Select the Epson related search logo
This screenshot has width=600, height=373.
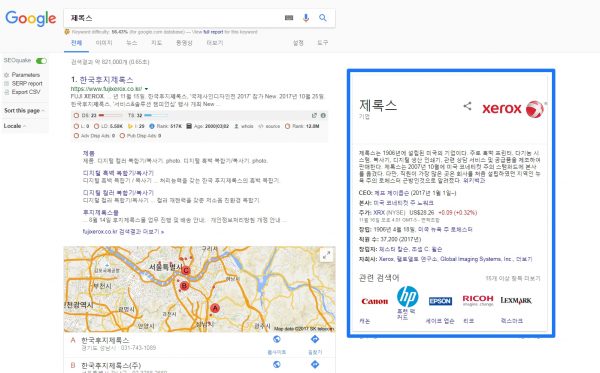(440, 301)
